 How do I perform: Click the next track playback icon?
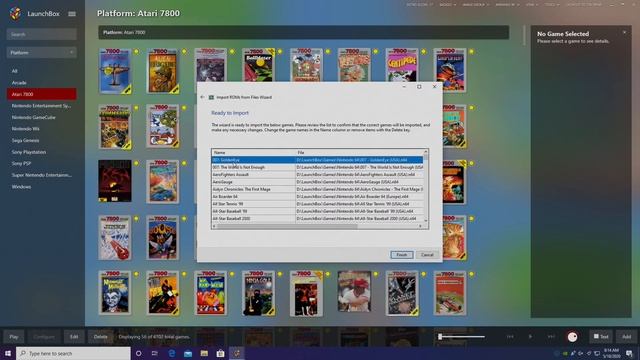(x=551, y=337)
